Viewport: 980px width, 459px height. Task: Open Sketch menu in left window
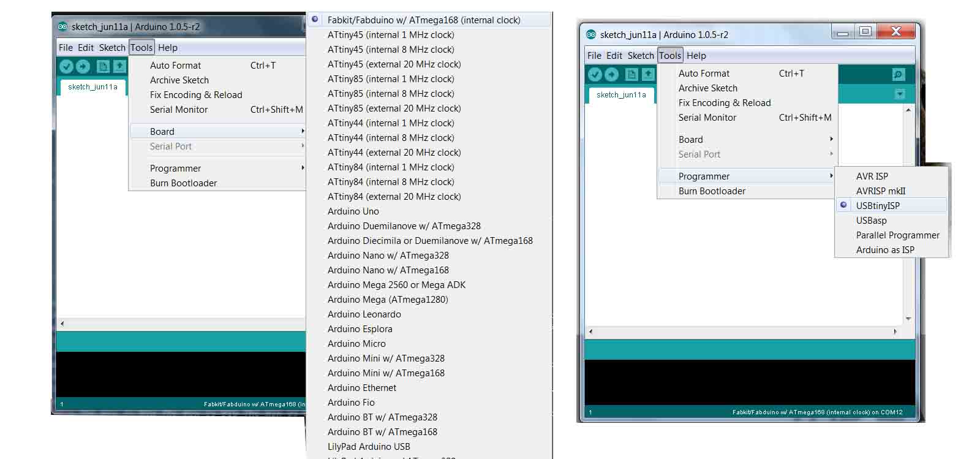pyautogui.click(x=112, y=47)
